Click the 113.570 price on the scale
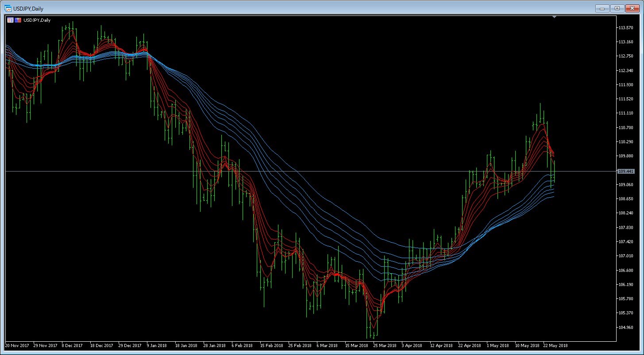The height and width of the screenshot is (355, 644). point(627,27)
